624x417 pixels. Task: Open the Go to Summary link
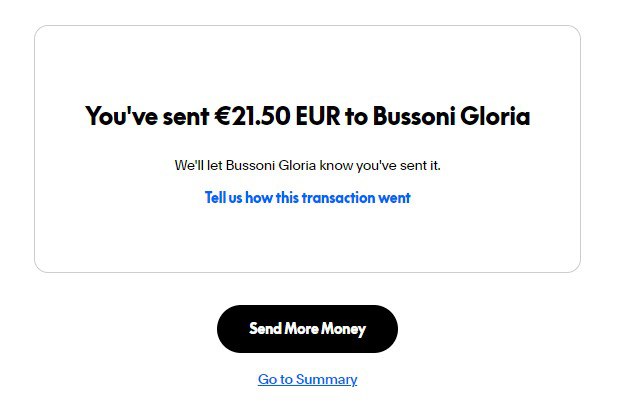click(307, 379)
